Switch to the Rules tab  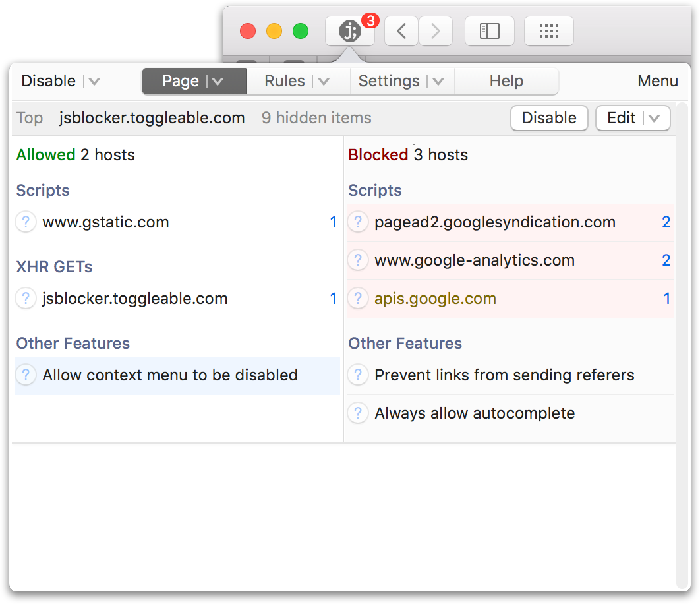[x=285, y=81]
